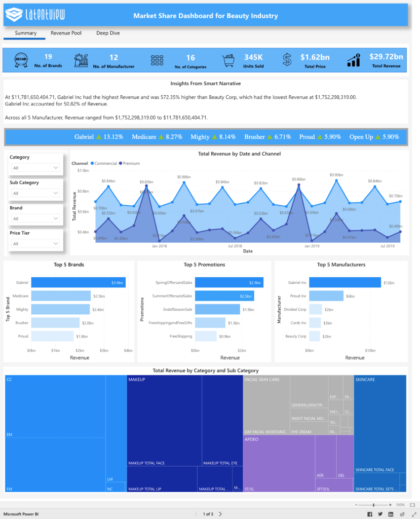The image size is (420, 519).
Task: Select the FreeShipping promotion bar
Action: [206, 337]
